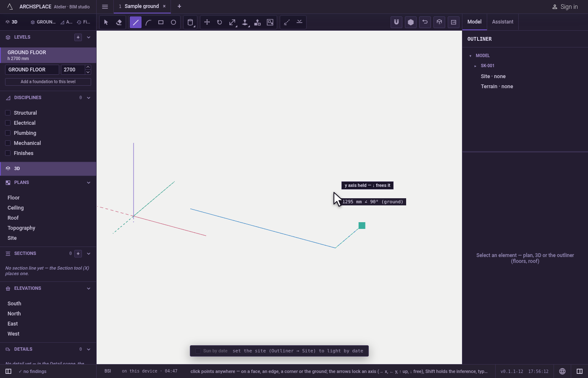Choose the Arc tool

coord(148,22)
